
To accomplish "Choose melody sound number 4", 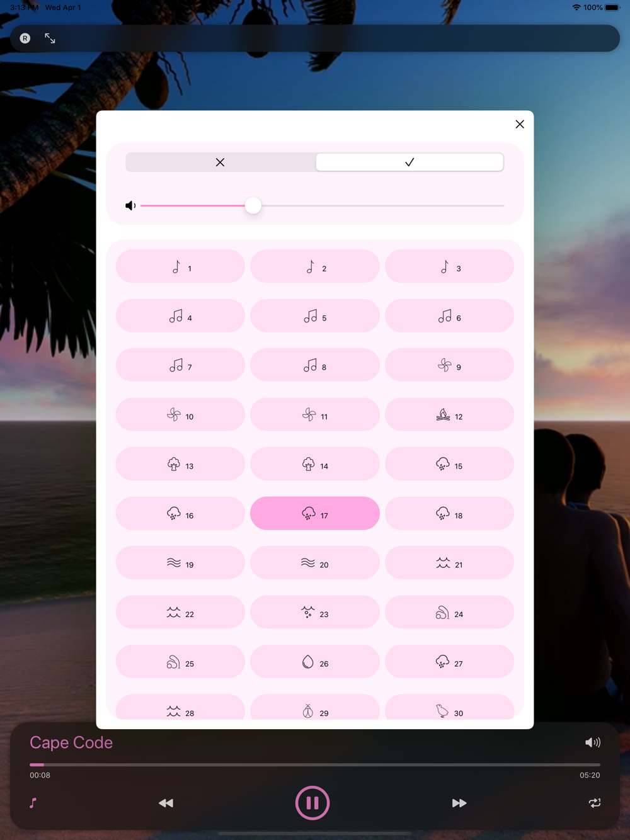I will (180, 315).
